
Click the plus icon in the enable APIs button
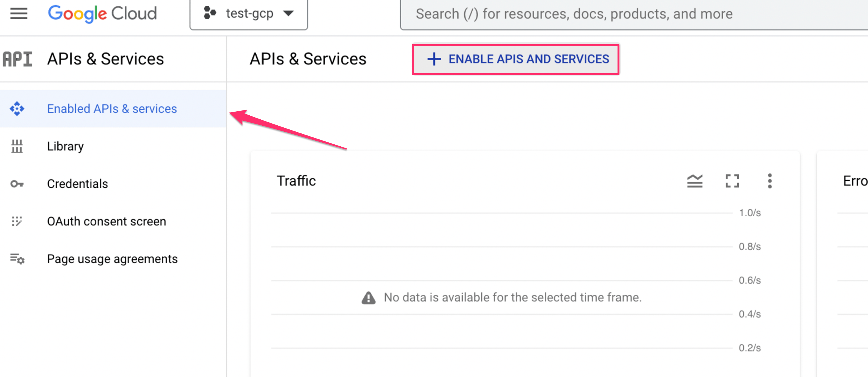coord(434,59)
